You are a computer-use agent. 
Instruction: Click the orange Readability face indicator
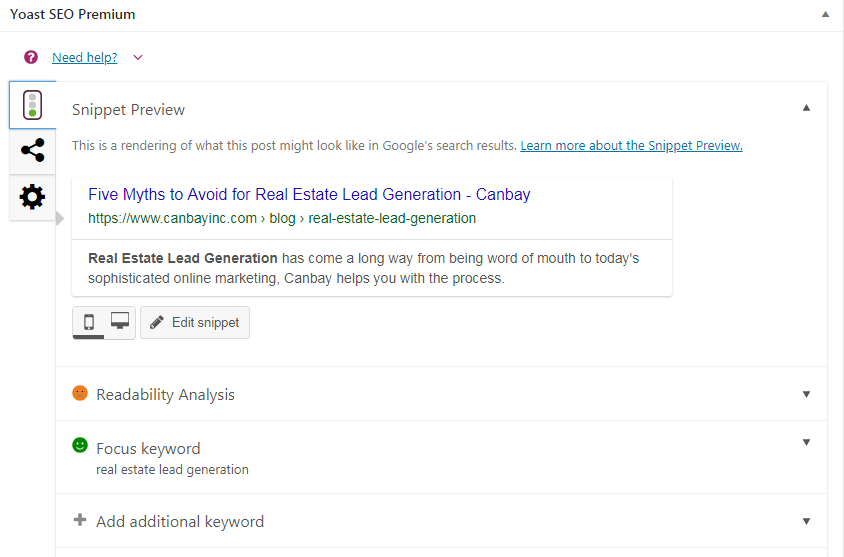tap(80, 393)
